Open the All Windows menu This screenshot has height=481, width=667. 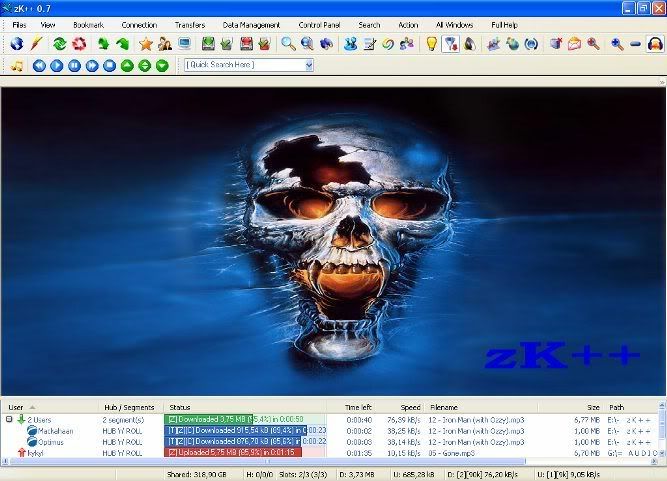click(x=454, y=25)
